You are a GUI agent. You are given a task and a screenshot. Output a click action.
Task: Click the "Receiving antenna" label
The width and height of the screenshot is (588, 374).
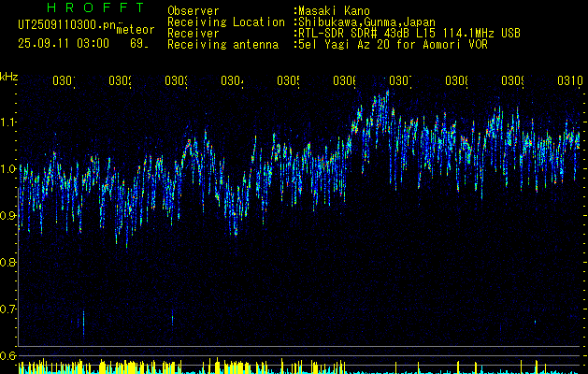222,45
